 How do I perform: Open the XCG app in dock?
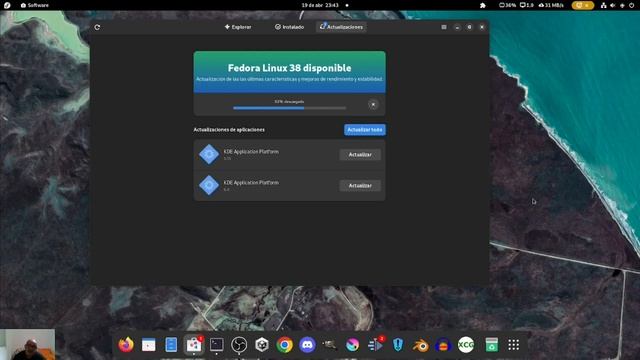coord(466,345)
